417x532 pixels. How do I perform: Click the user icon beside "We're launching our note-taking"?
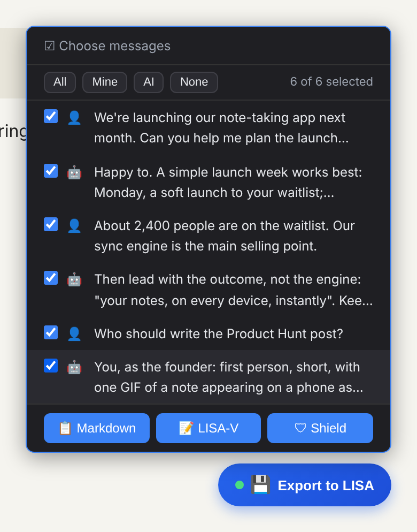click(x=74, y=118)
